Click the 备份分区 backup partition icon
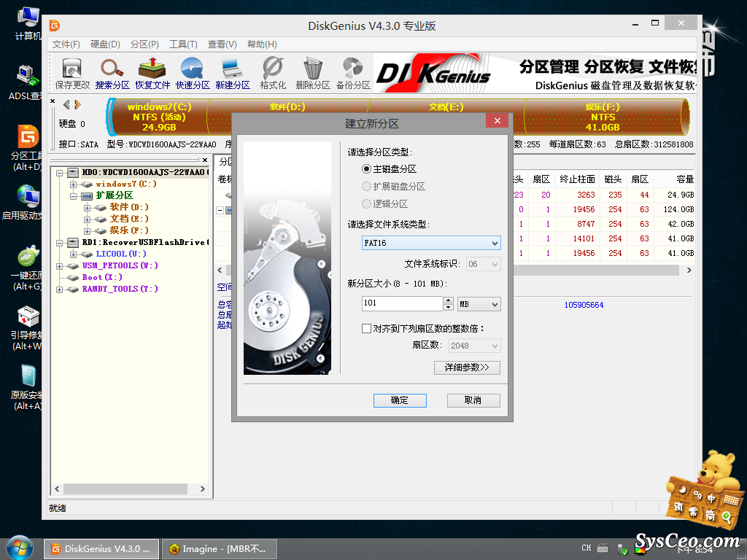 click(x=353, y=74)
